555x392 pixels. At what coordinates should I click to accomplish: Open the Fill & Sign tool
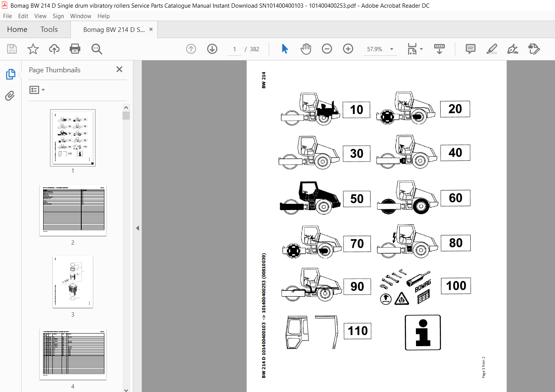point(513,49)
